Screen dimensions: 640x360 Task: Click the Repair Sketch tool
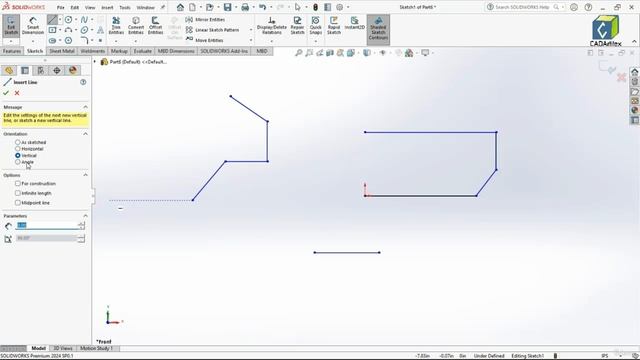click(297, 26)
